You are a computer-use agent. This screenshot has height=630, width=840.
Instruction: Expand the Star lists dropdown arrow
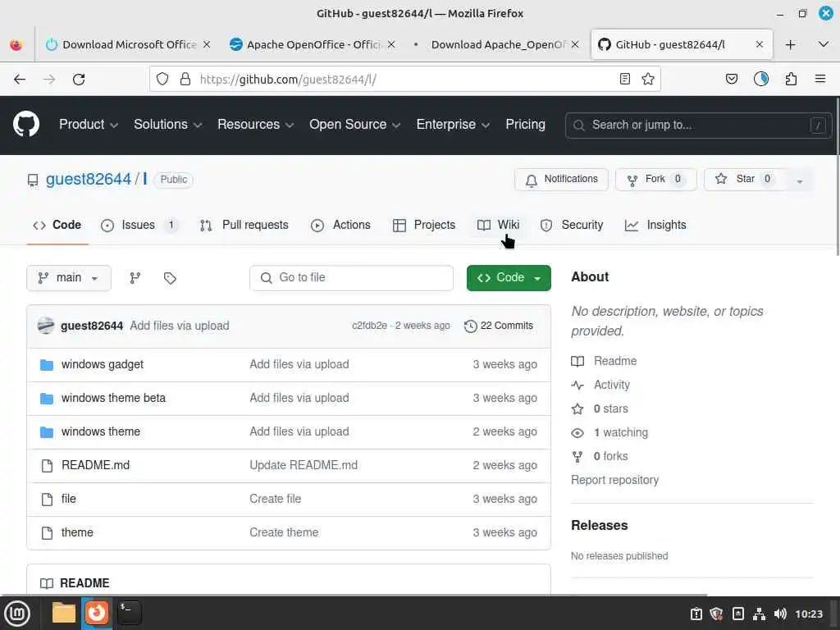(x=799, y=180)
